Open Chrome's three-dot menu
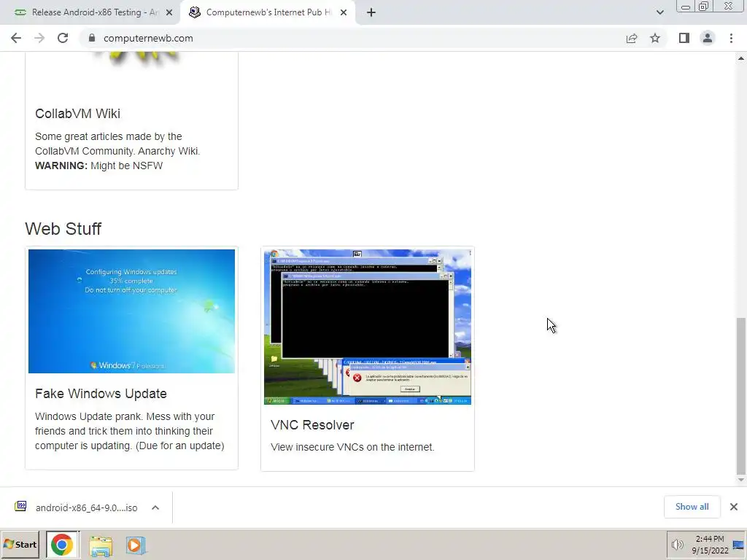This screenshot has height=560, width=747. 731,38
